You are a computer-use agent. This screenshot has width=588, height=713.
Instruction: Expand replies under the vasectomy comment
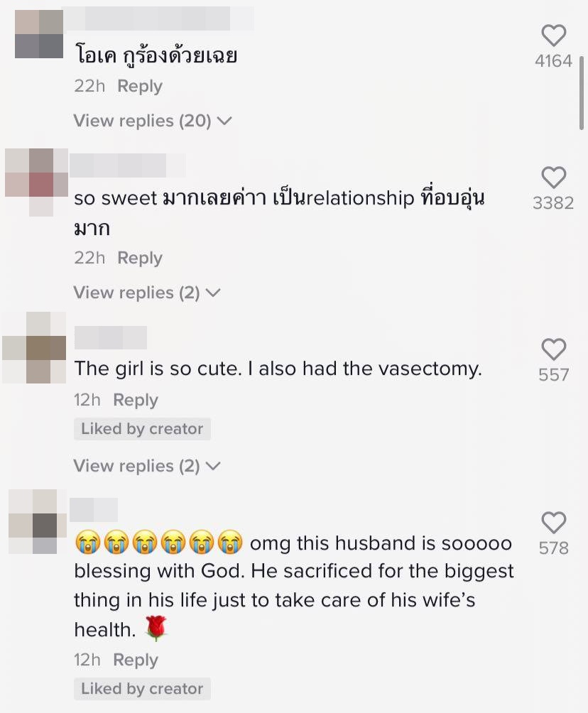point(147,466)
